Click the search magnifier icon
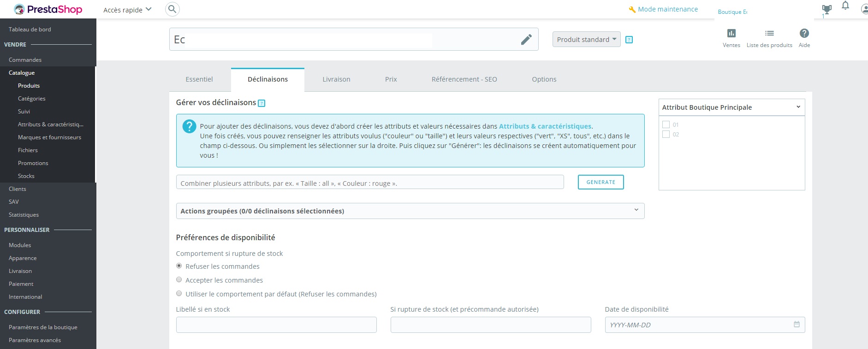 point(172,9)
